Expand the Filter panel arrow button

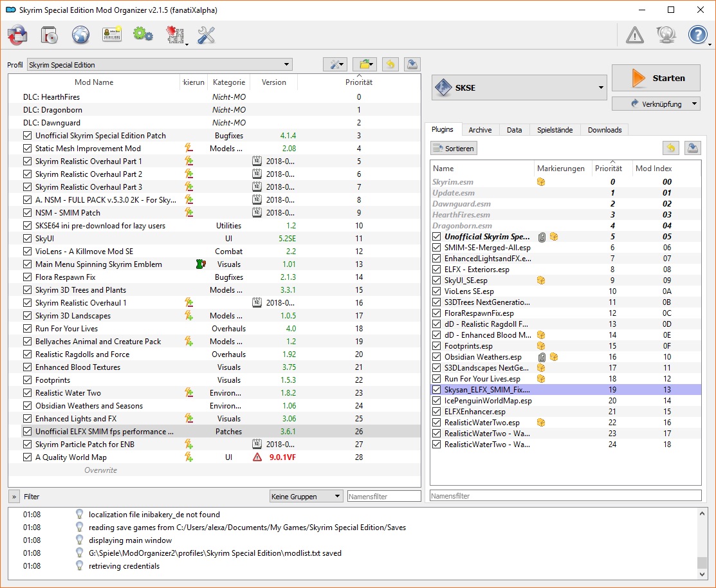(14, 496)
